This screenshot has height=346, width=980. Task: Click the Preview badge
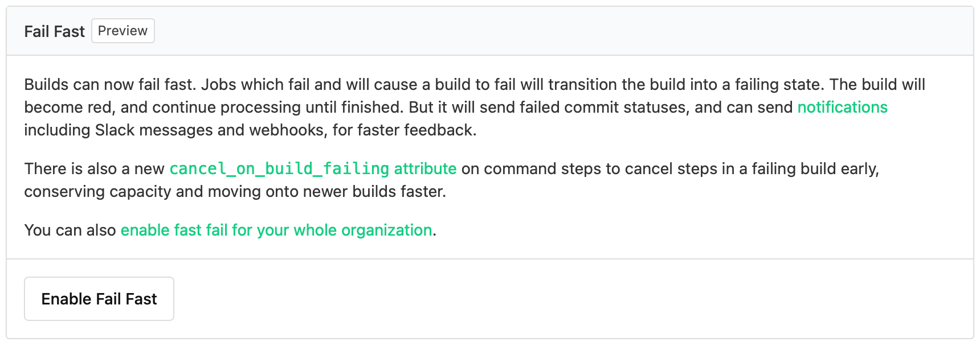pos(122,31)
